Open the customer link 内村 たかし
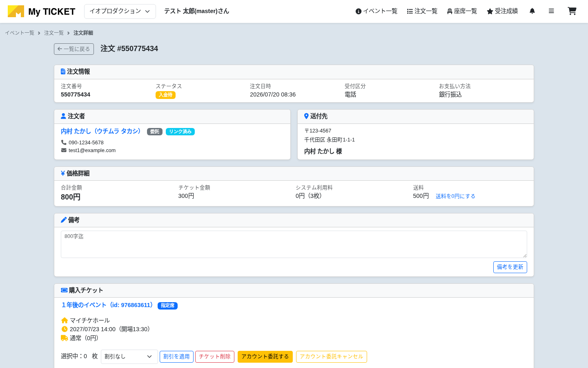The image size is (588, 368). [102, 131]
